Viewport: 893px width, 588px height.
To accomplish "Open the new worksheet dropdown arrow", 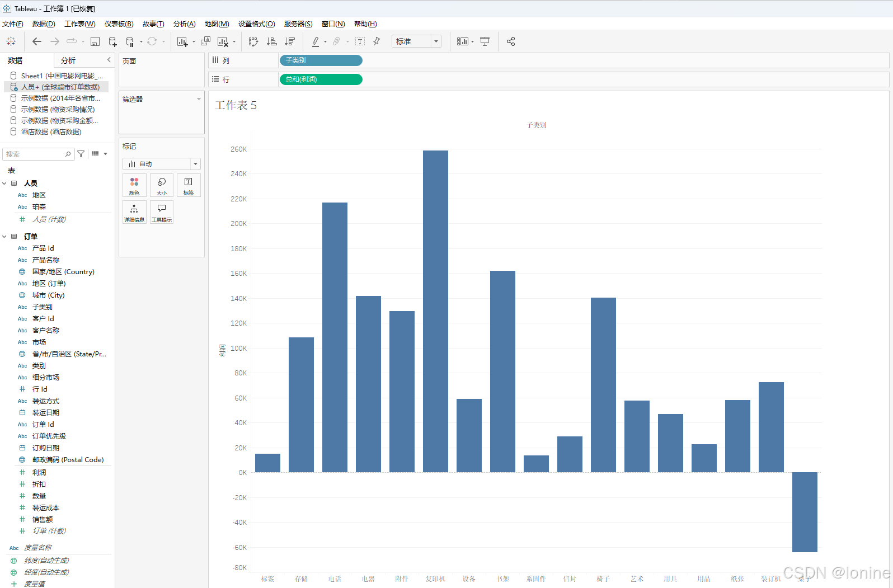I will [x=194, y=42].
